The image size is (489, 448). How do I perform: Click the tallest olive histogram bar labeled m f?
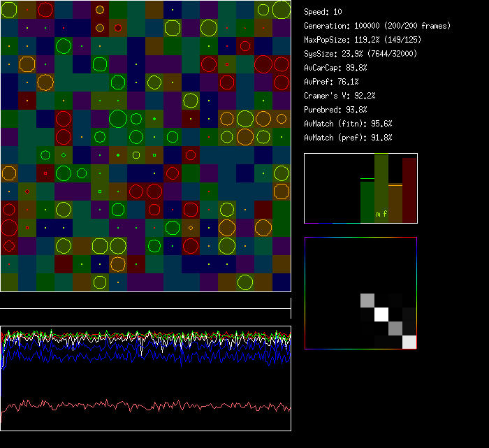click(381, 187)
